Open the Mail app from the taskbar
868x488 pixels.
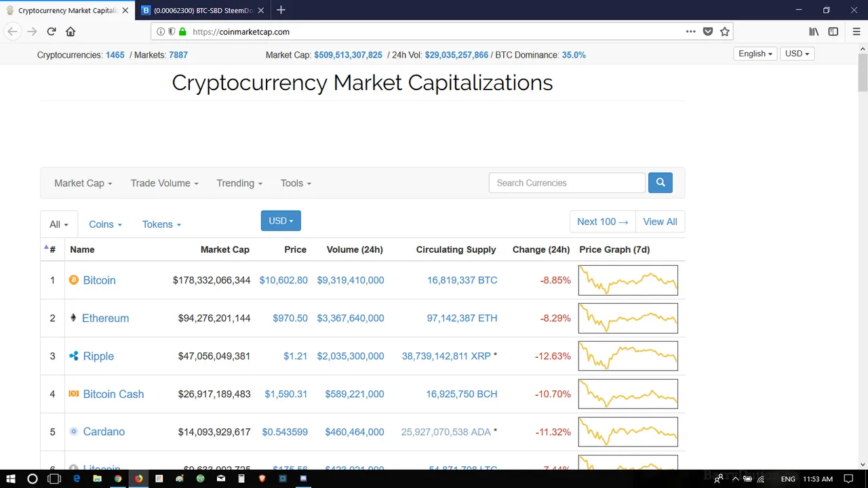click(220, 479)
